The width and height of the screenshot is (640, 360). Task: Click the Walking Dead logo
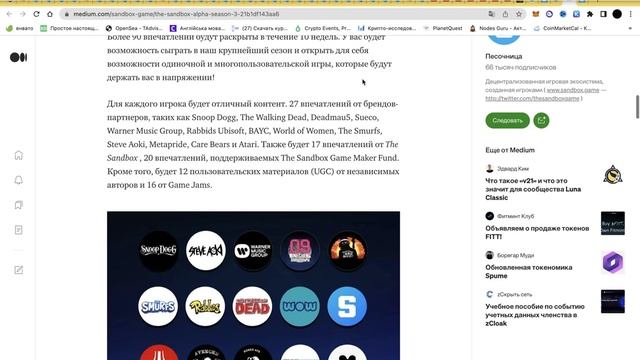tap(253, 306)
